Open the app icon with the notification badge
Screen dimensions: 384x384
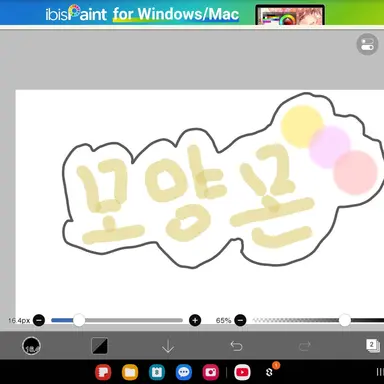(270, 371)
